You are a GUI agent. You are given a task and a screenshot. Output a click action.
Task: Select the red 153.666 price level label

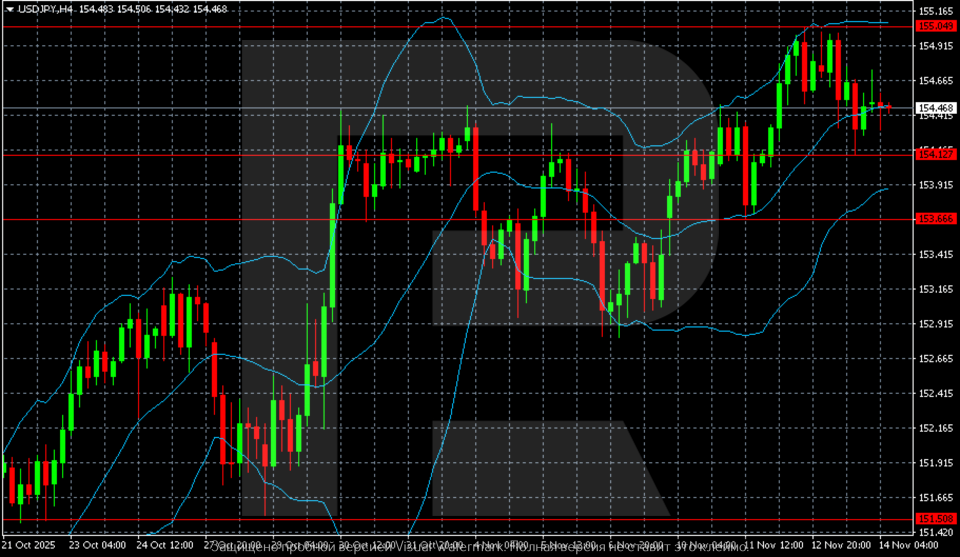[933, 218]
